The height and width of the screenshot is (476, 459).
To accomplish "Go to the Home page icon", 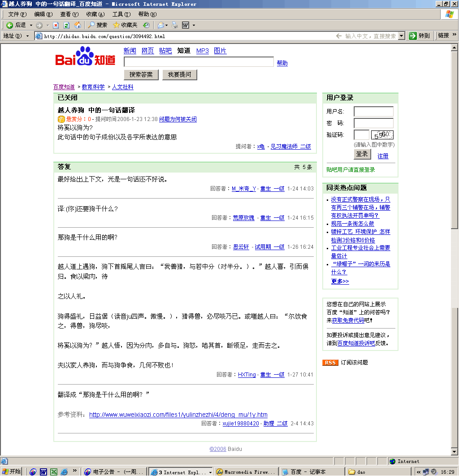I will (78, 25).
